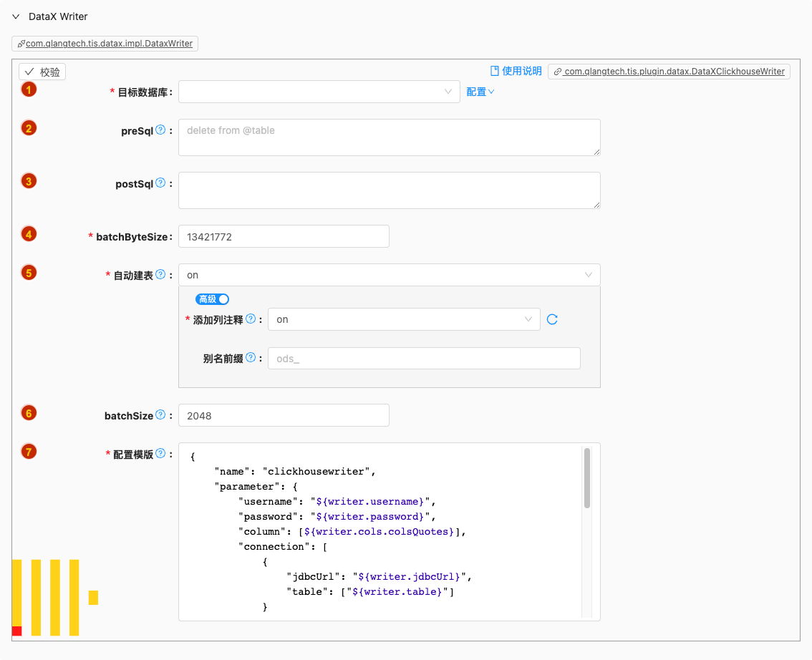Screen dimensions: 812x660
Task: Open the 添加列注释 dropdown
Action: 404,319
